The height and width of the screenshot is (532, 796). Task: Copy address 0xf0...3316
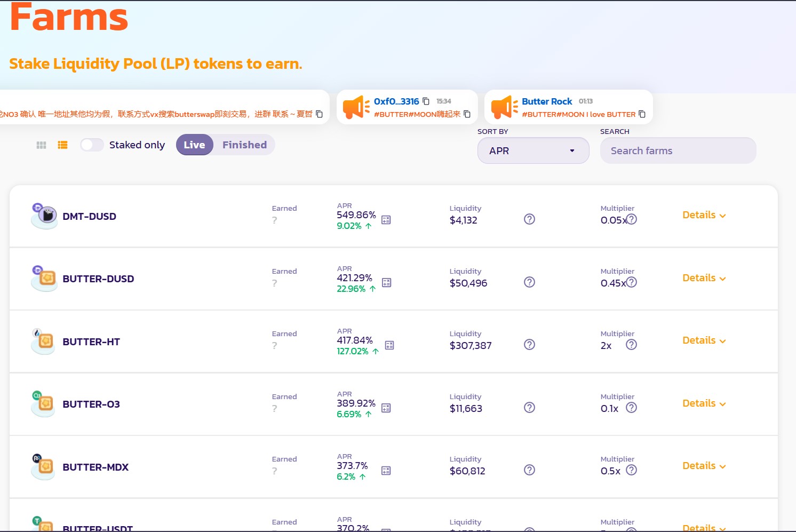pos(426,101)
